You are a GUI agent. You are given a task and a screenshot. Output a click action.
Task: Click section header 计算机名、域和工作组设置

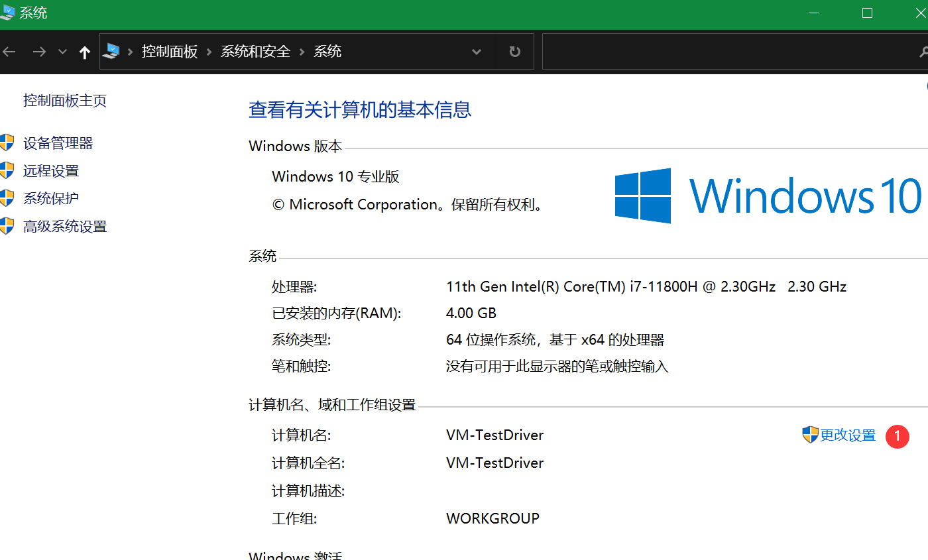(x=332, y=404)
